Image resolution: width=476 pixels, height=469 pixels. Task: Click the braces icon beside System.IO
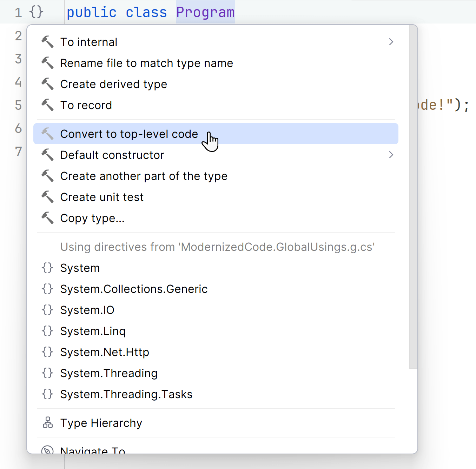point(47,310)
